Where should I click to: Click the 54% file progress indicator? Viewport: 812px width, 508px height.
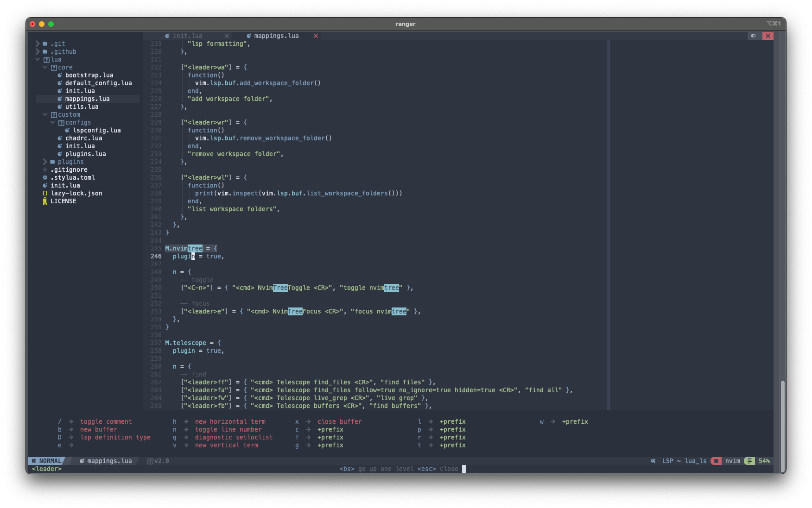tap(764, 461)
